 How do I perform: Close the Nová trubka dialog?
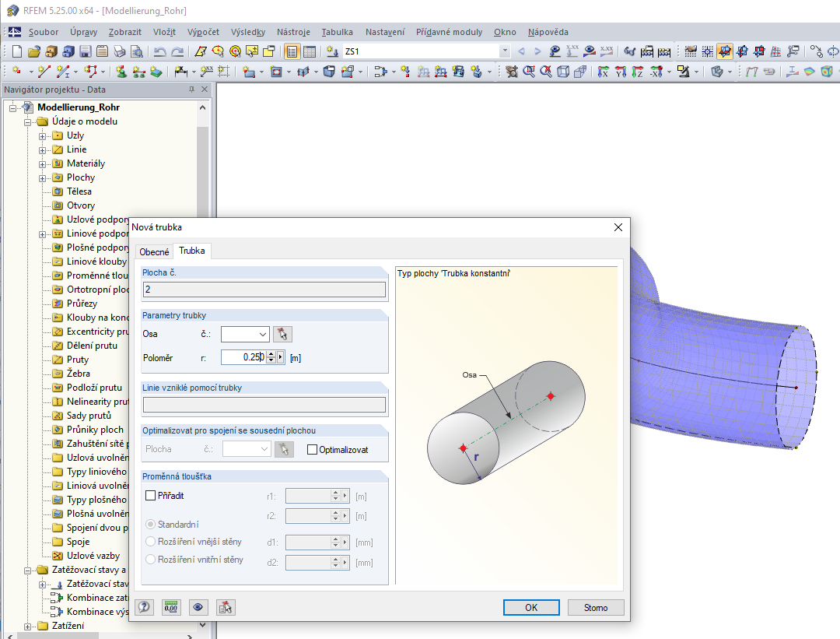tap(618, 227)
